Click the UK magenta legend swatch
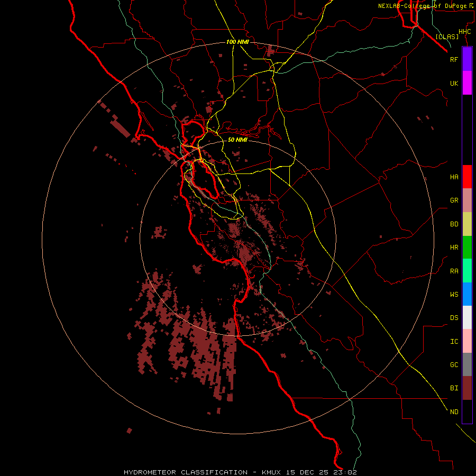Screen dimensions: 476x476 click(x=467, y=83)
